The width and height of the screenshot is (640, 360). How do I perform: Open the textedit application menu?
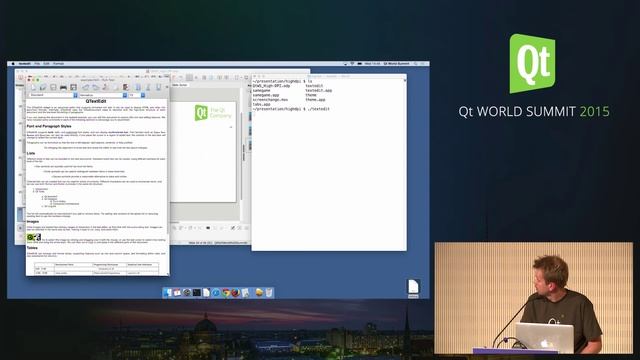pyautogui.click(x=24, y=64)
